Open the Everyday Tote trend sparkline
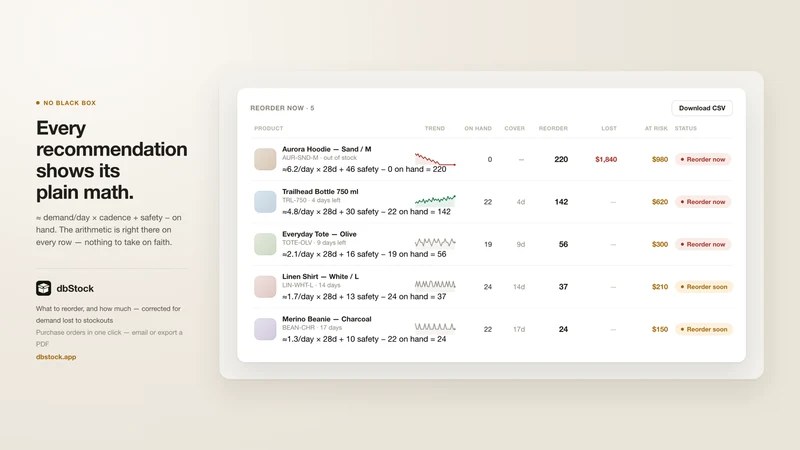The height and width of the screenshot is (450, 800). coord(435,243)
